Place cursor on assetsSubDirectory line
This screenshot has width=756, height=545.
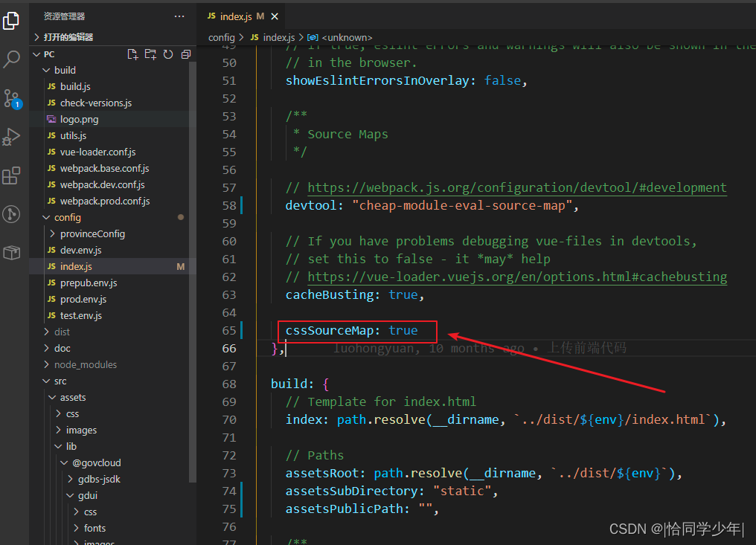click(391, 491)
